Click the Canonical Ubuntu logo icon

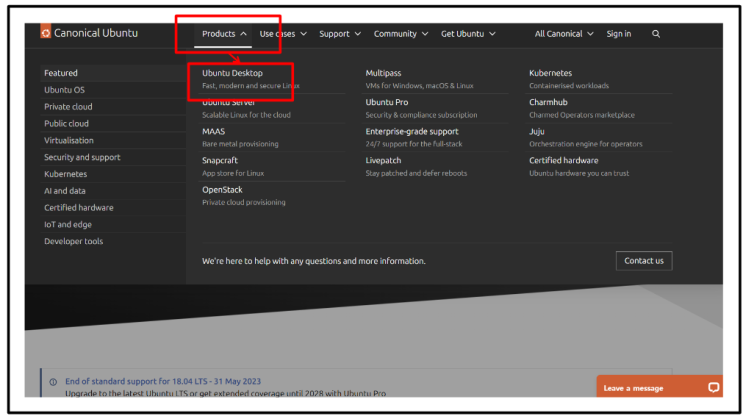point(46,34)
